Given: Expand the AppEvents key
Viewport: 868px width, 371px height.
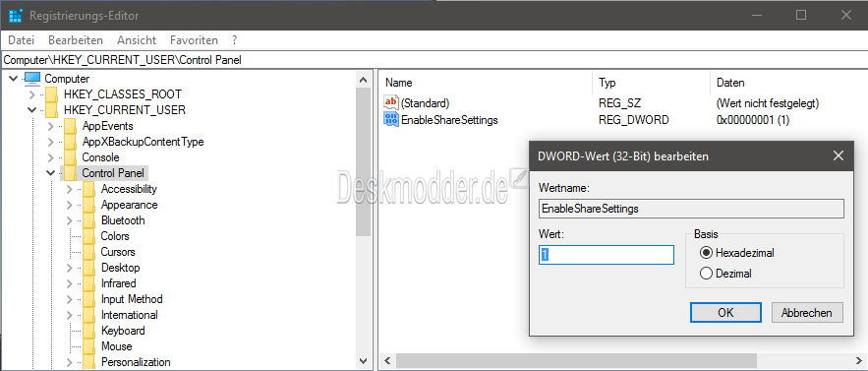Looking at the screenshot, I should [51, 126].
